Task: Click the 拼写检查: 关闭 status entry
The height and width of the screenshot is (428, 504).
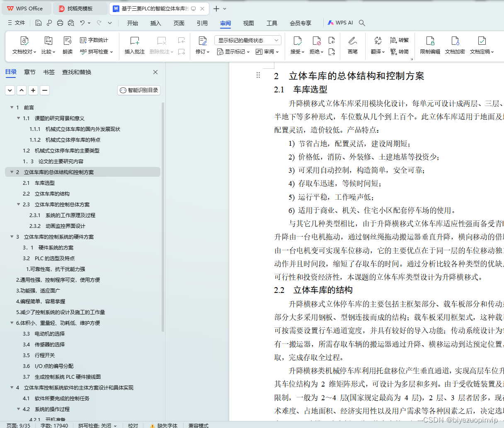Action: point(97,425)
